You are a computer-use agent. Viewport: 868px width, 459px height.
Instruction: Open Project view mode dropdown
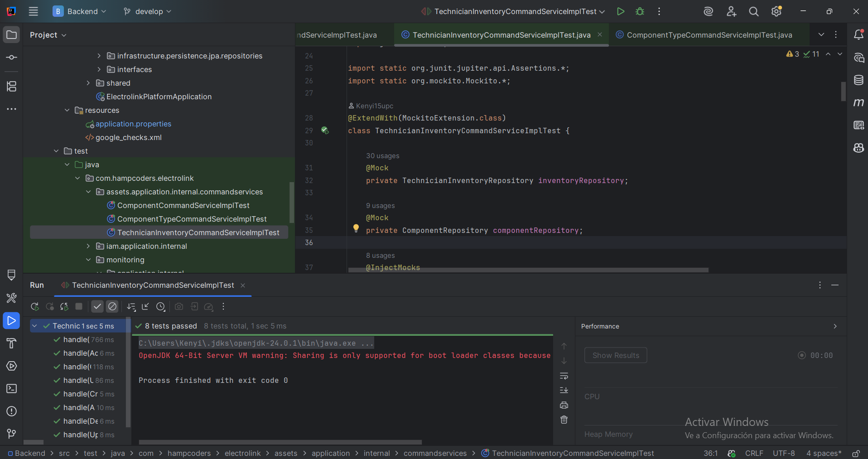48,35
